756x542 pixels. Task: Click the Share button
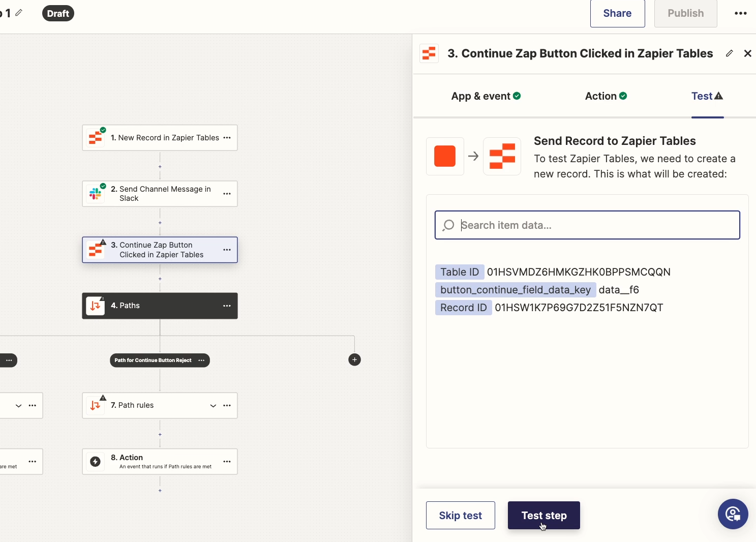(618, 13)
